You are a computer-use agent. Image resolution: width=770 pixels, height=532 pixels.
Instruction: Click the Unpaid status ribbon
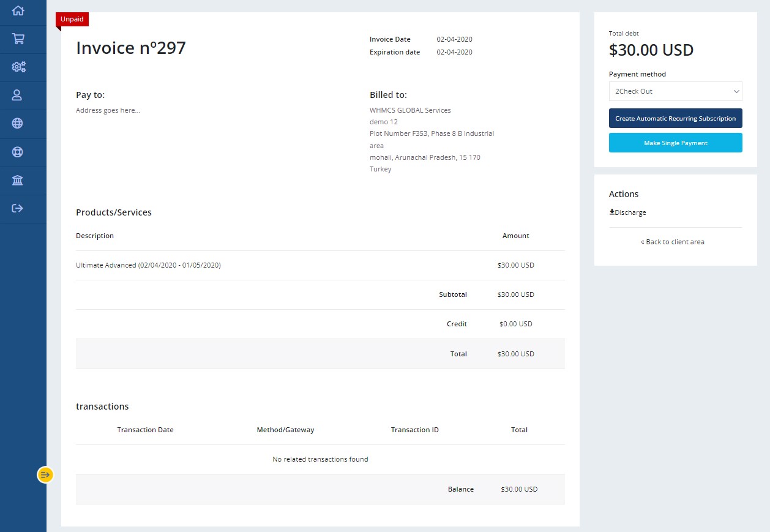(72, 20)
